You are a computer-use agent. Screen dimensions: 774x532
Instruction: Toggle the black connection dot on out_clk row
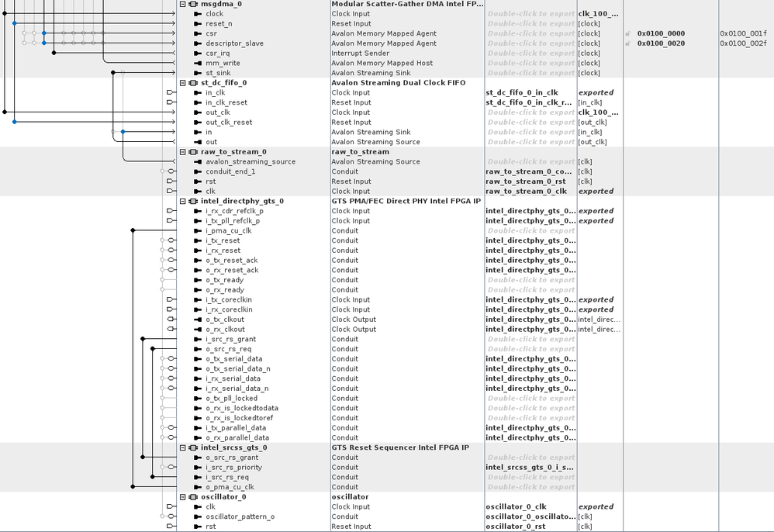pos(5,112)
